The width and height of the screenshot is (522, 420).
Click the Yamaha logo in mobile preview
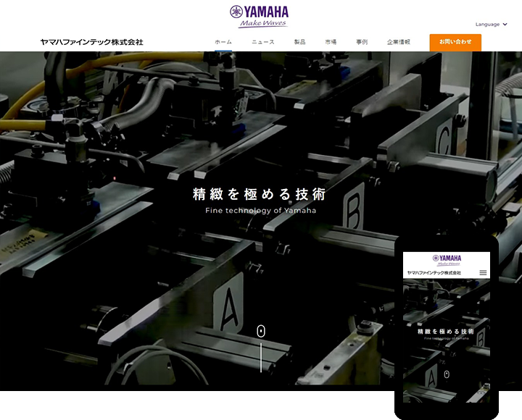pyautogui.click(x=447, y=259)
